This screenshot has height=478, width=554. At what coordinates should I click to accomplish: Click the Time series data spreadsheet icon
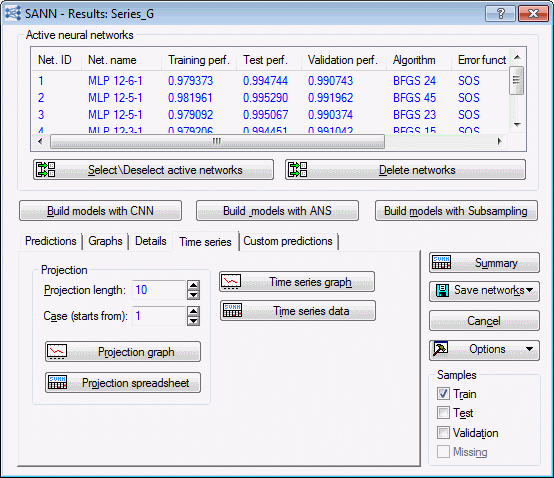point(232,311)
